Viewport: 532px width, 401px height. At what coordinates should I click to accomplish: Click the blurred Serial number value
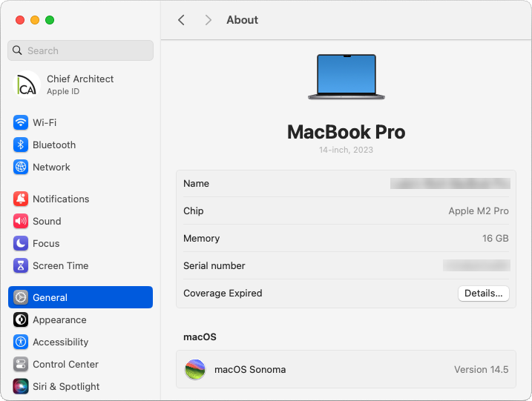pyautogui.click(x=476, y=265)
